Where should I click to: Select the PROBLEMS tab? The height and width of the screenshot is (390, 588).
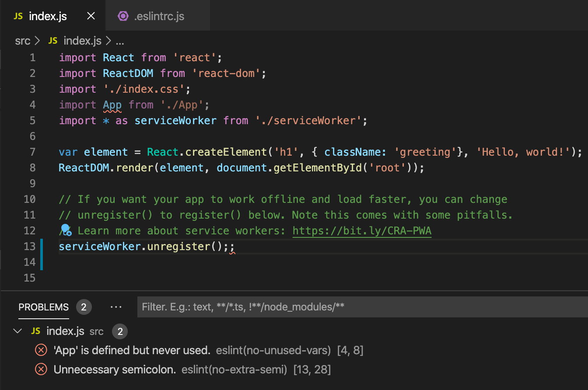coord(43,306)
